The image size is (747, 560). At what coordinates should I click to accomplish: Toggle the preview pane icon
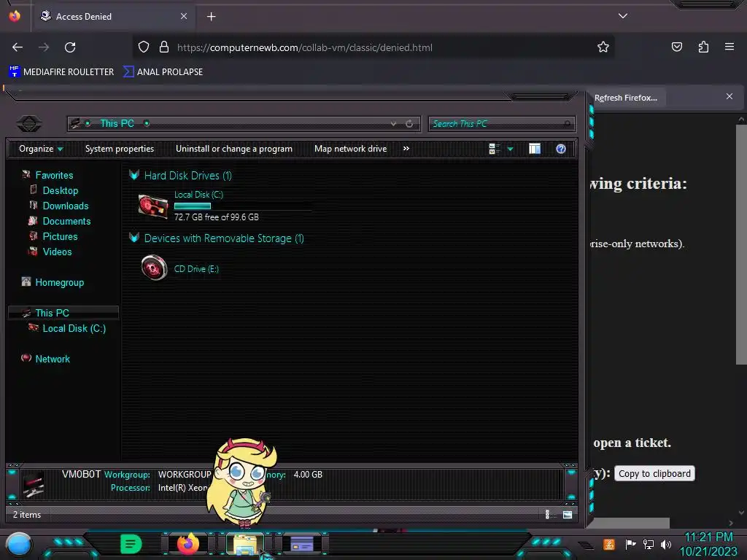point(535,149)
